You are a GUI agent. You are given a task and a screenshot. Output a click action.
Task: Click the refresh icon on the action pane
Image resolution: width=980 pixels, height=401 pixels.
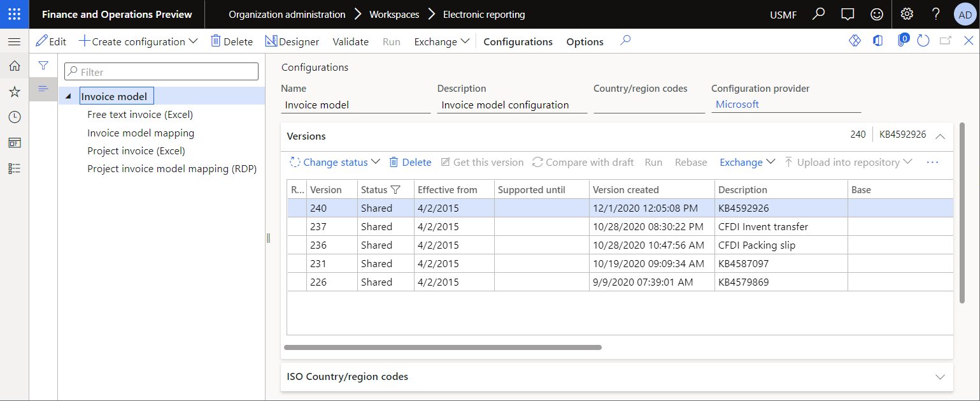click(923, 40)
